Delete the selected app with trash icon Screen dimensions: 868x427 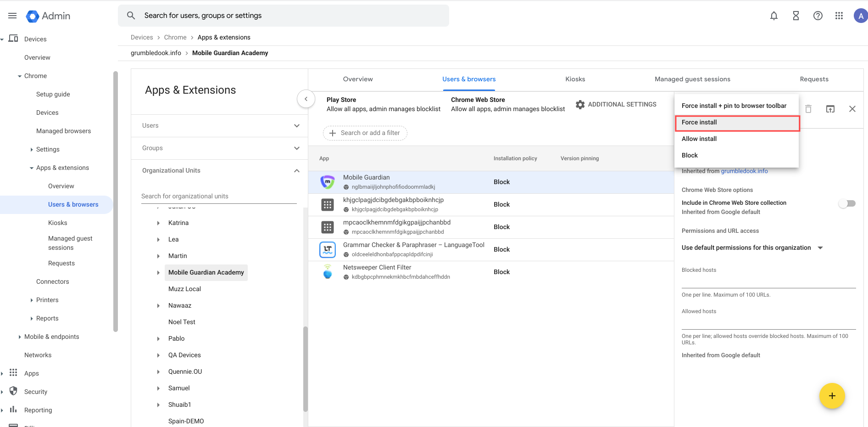pyautogui.click(x=808, y=109)
